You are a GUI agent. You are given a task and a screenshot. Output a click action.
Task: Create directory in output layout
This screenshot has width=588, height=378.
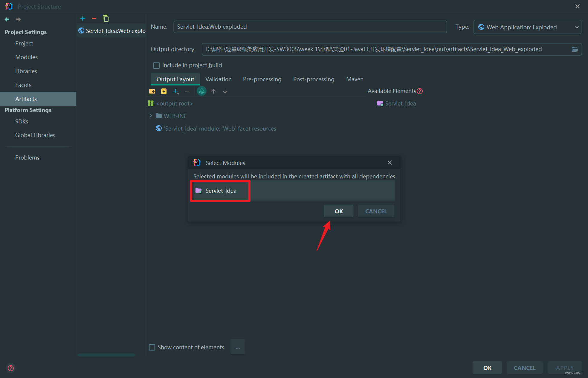[x=152, y=91]
